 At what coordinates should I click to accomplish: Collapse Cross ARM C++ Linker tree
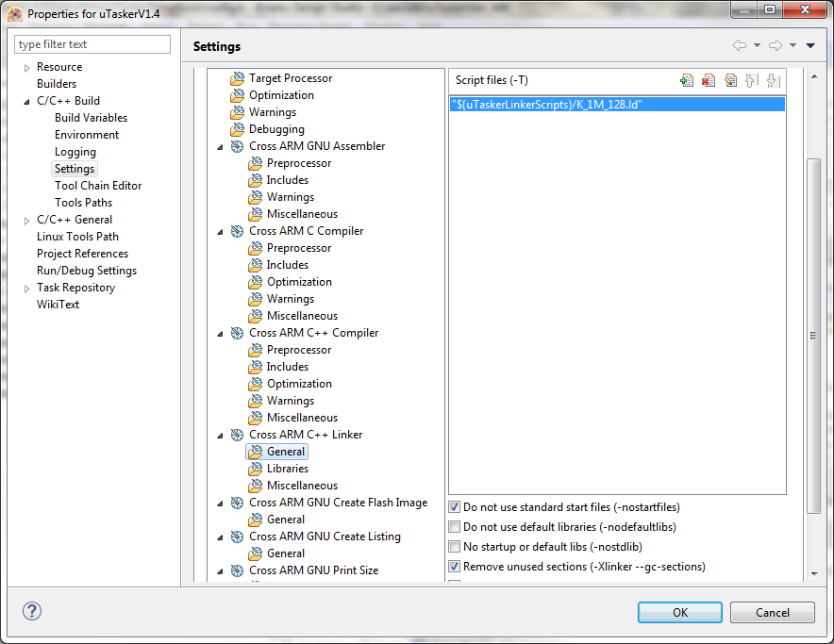coord(220,436)
